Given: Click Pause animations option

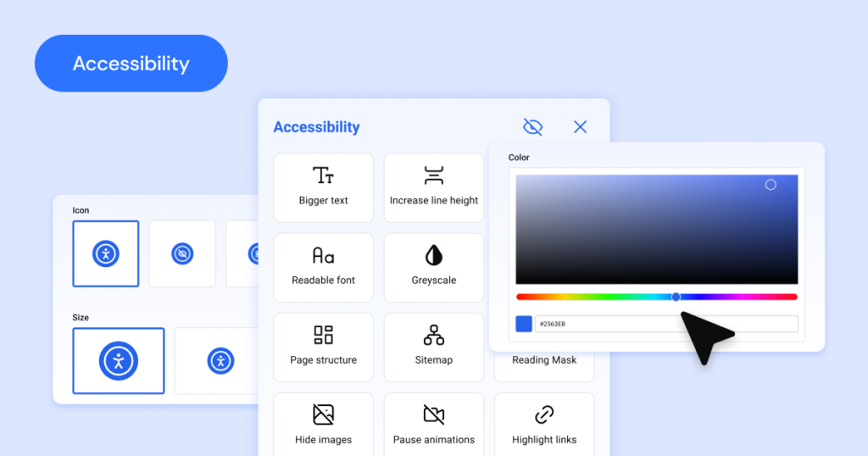Looking at the screenshot, I should pos(433,426).
